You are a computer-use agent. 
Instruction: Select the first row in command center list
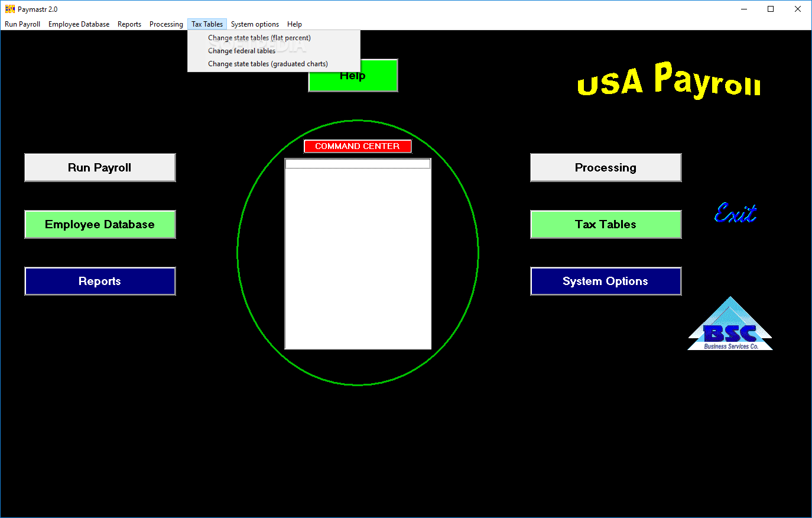coord(358,164)
